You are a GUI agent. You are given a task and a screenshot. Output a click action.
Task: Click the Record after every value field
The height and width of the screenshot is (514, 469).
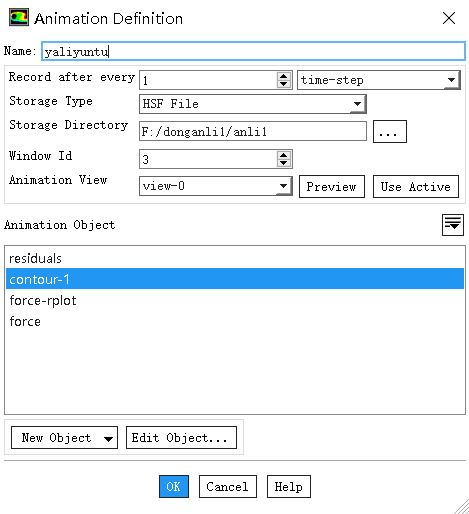208,80
